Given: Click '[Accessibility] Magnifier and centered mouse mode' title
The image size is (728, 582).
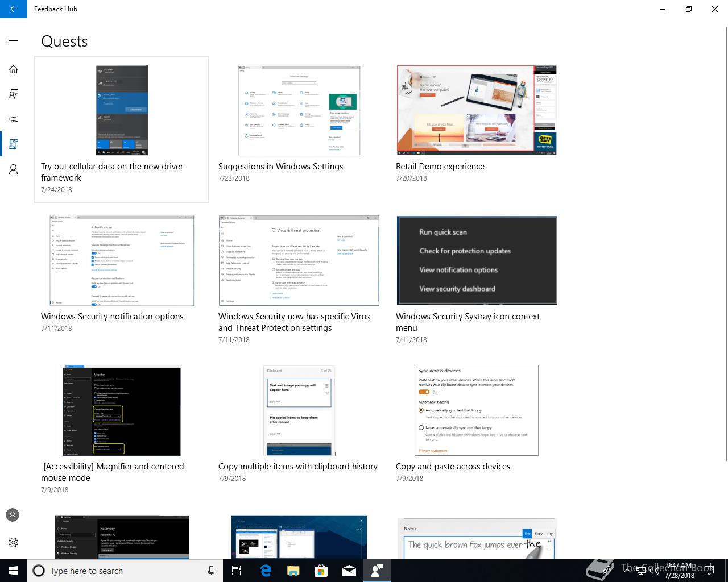Looking at the screenshot, I should 113,472.
